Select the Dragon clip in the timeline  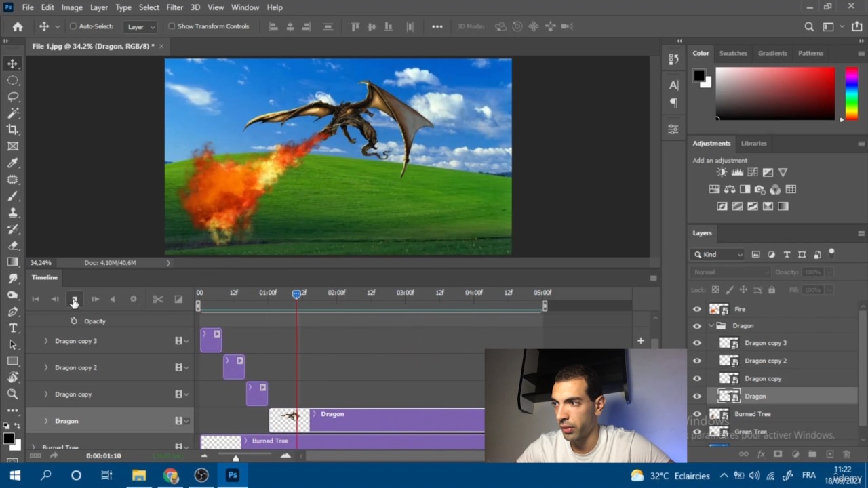tap(377, 420)
